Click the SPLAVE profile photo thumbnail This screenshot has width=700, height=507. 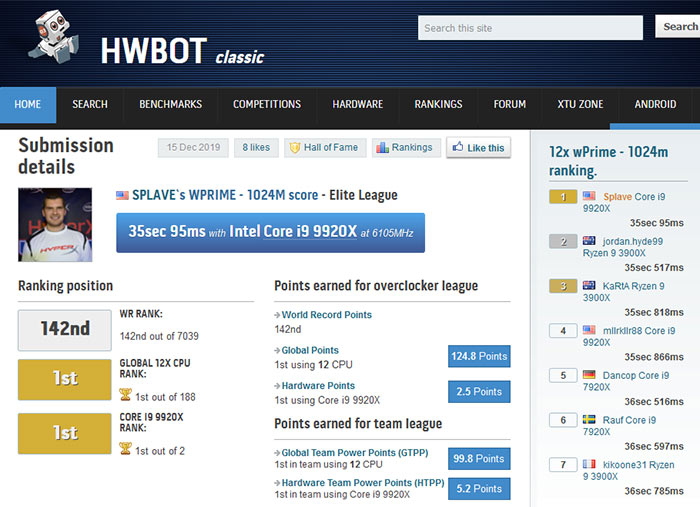click(55, 225)
